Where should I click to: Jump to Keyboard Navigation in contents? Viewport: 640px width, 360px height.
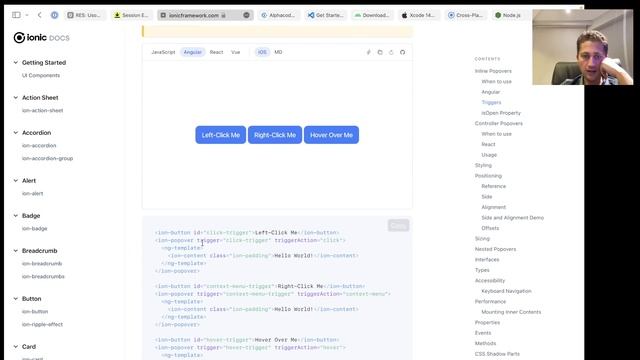click(506, 291)
